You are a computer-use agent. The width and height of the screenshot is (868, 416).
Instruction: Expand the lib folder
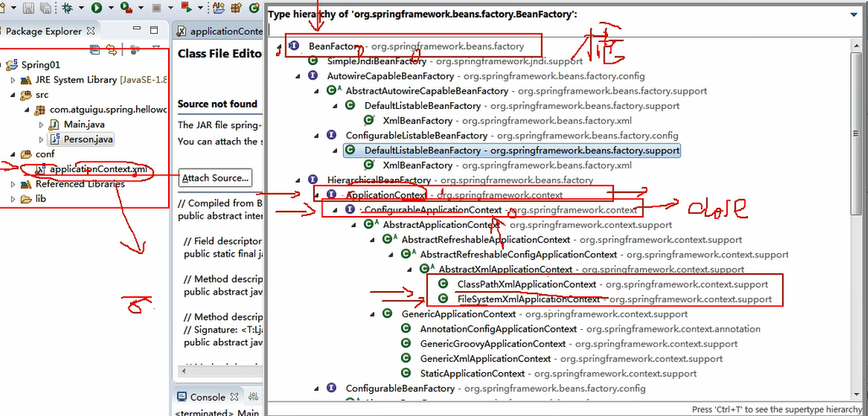pos(14,199)
